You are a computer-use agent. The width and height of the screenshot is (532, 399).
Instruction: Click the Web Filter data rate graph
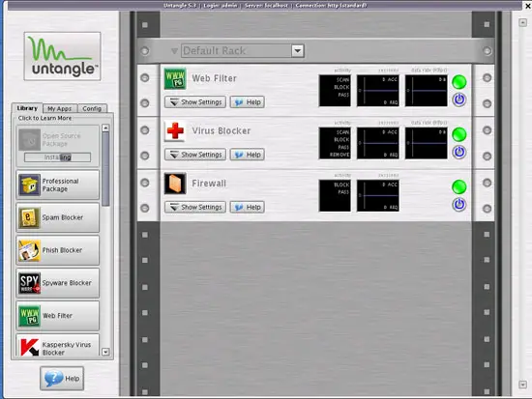coord(427,91)
